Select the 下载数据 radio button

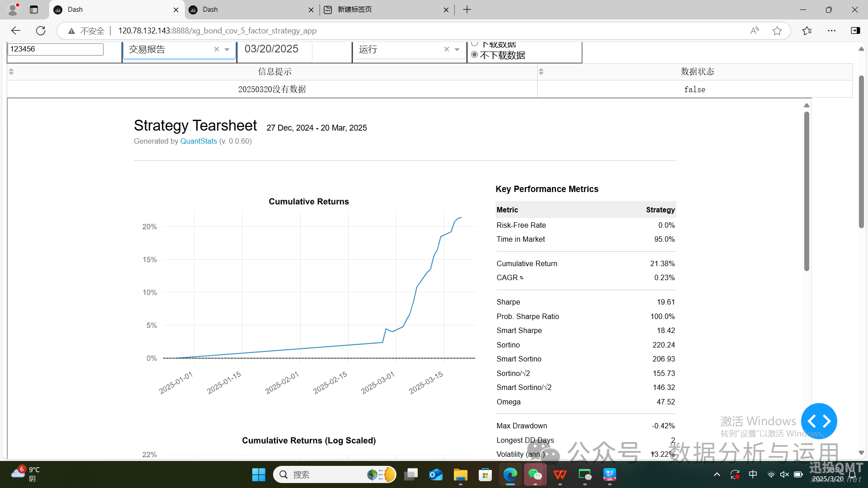(x=475, y=44)
